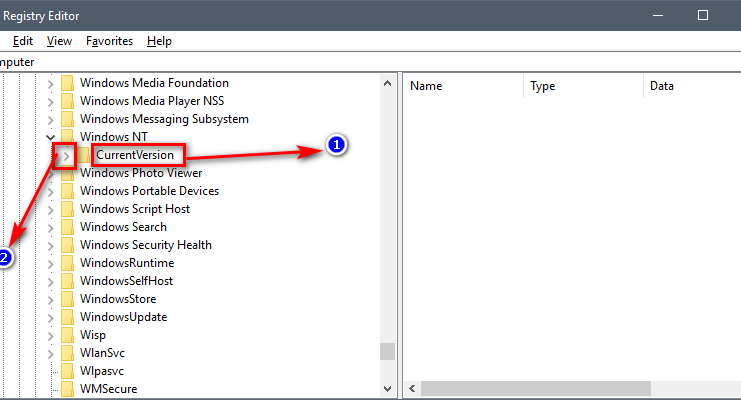Select the Windows Search key label
This screenshot has height=400, width=741.
[123, 227]
